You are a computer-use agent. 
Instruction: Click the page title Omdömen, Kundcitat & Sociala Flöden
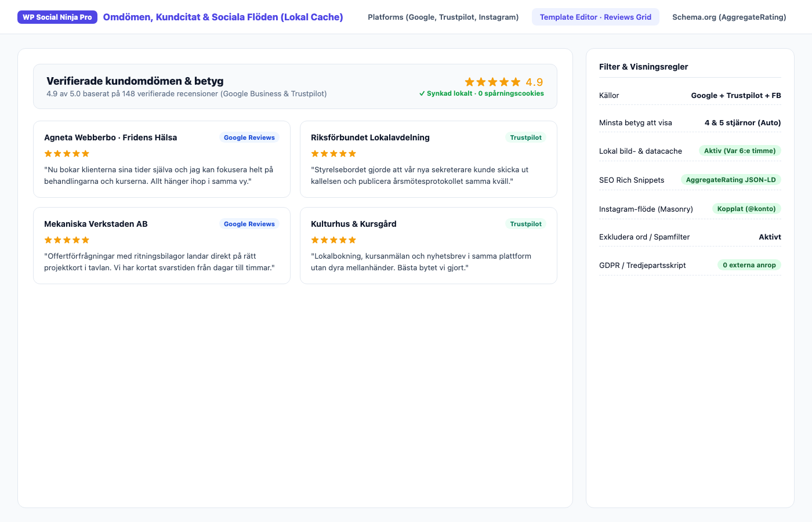pyautogui.click(x=223, y=17)
